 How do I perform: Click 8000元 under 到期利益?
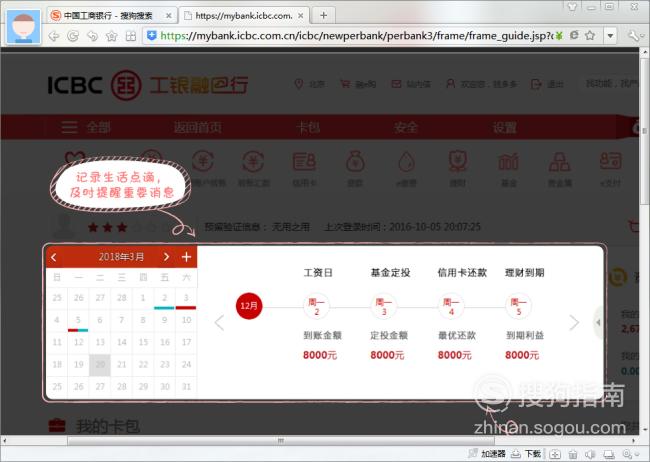(x=522, y=355)
